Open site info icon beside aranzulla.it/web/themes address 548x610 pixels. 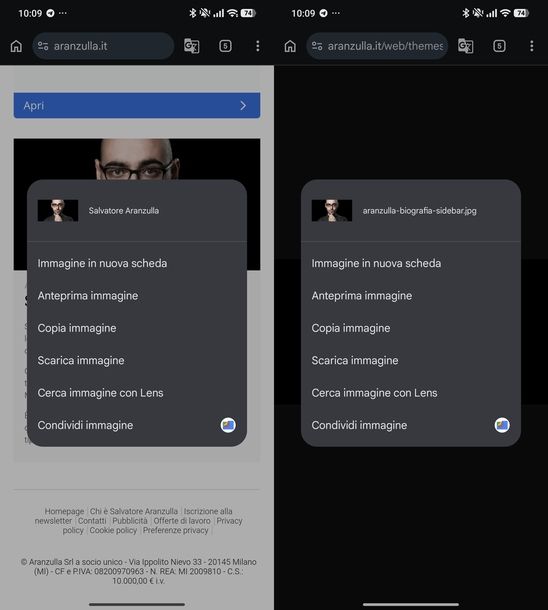(317, 46)
